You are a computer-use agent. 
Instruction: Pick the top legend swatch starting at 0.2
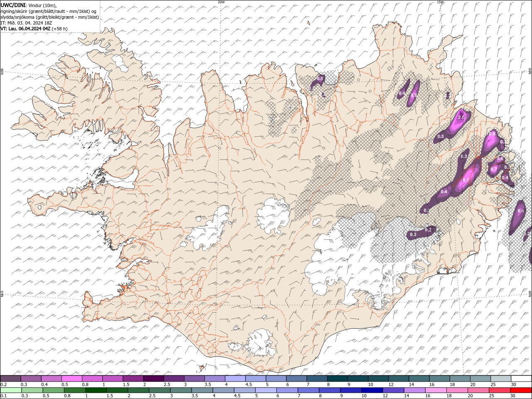10,379
